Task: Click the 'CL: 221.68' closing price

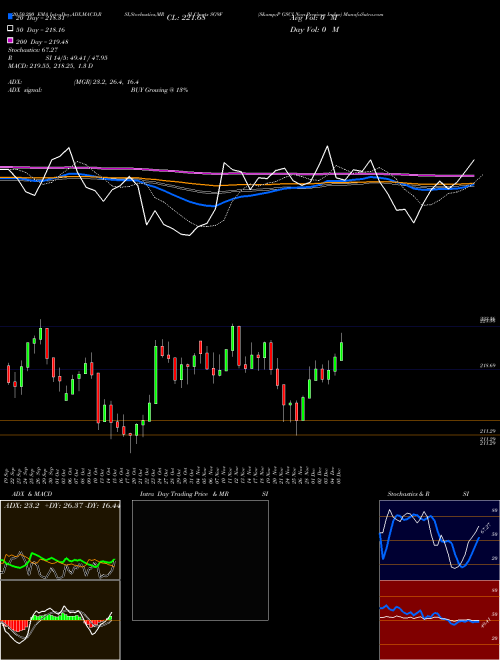Action: 186,18
